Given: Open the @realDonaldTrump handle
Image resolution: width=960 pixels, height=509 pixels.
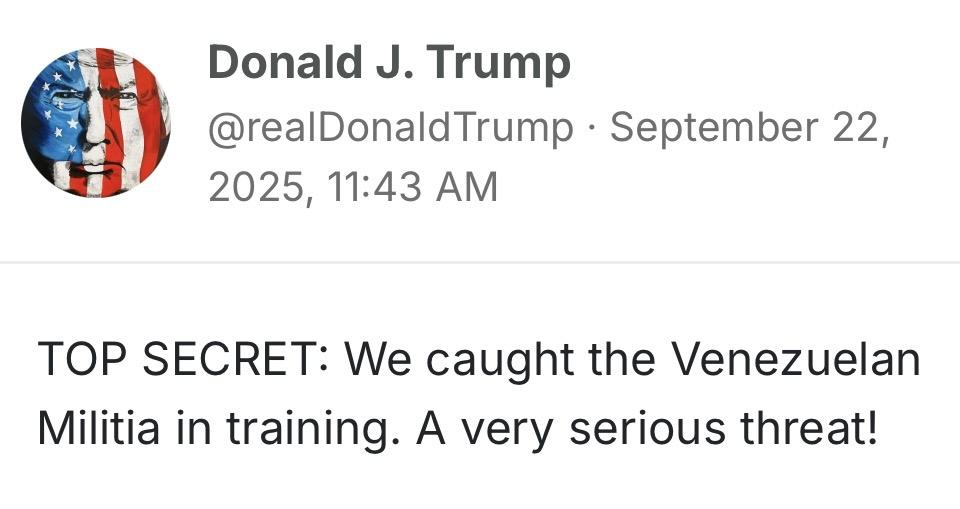Looking at the screenshot, I should 390,127.
